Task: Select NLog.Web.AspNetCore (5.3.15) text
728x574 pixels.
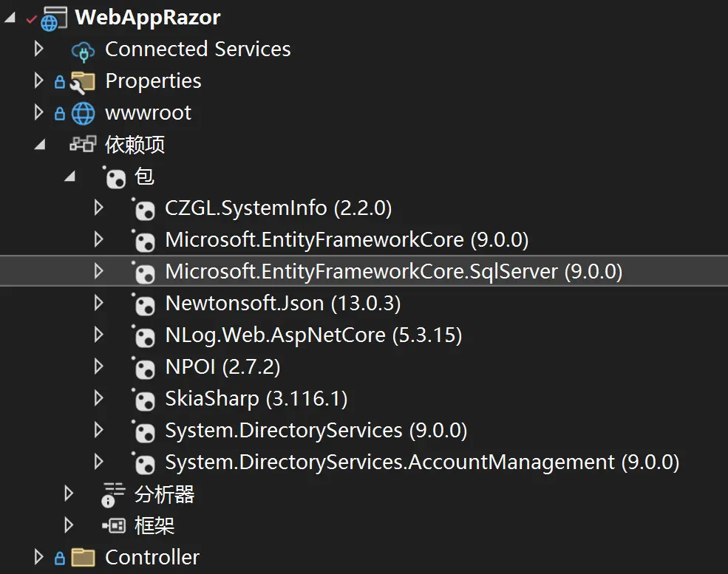Action: 314,335
